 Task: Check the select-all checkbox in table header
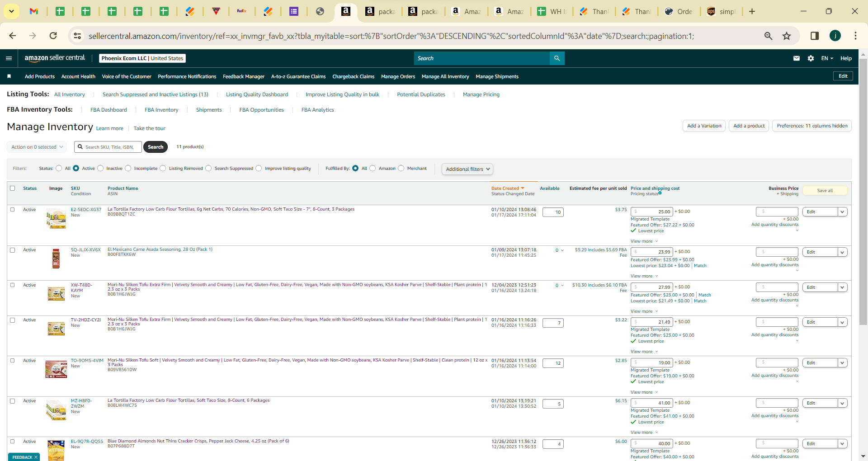tap(13, 188)
